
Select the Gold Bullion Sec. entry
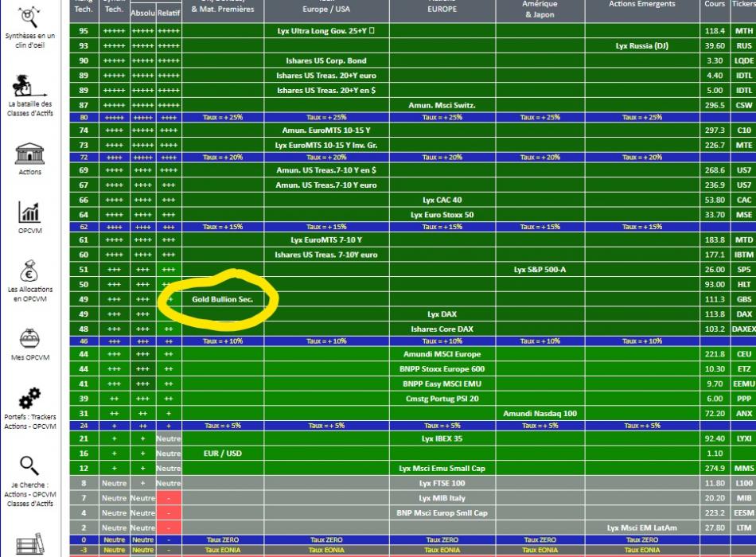click(223, 299)
